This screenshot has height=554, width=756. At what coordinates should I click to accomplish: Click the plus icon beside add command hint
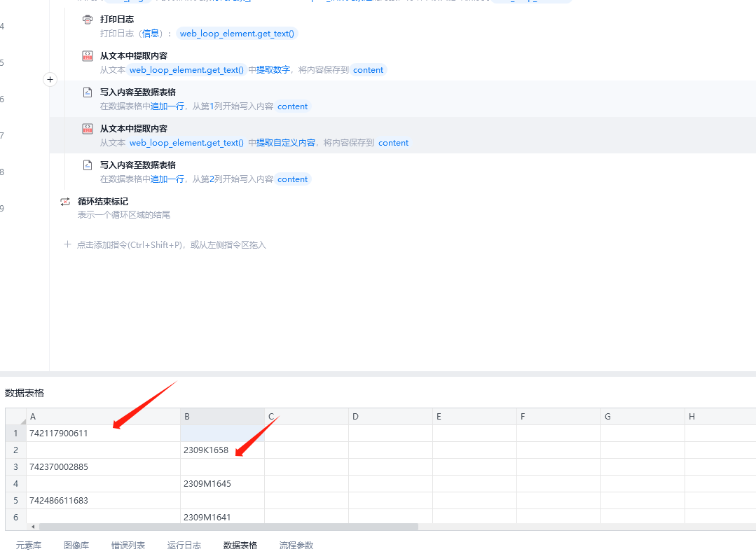pyautogui.click(x=67, y=244)
